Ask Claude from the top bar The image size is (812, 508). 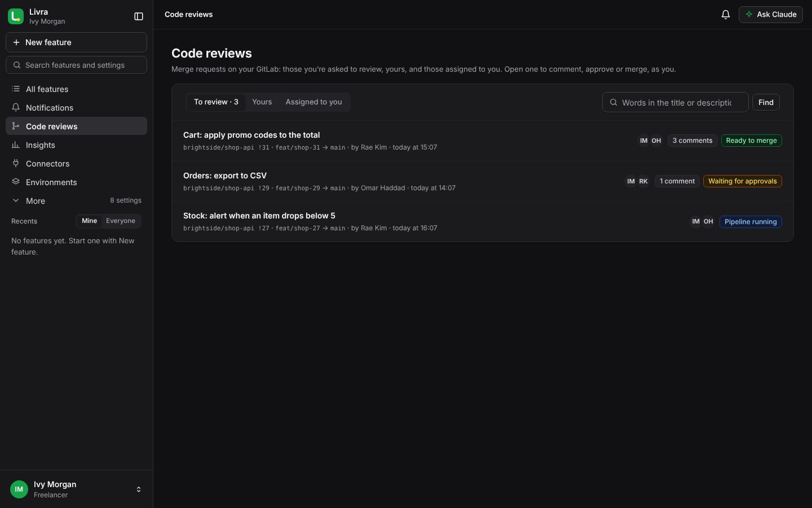(x=771, y=15)
